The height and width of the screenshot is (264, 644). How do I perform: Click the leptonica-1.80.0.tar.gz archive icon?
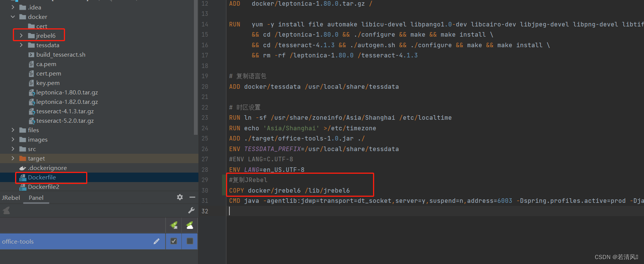32,93
